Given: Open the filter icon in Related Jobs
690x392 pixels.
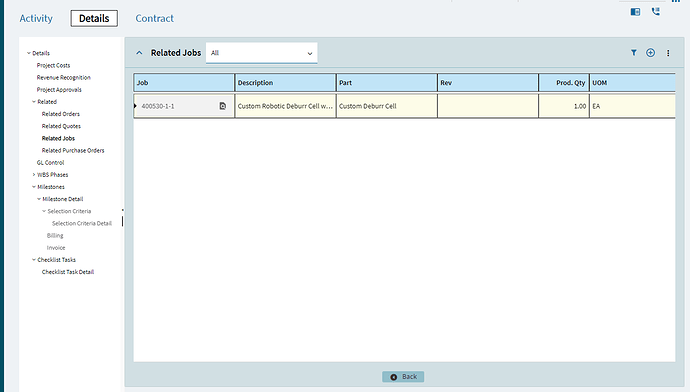Looking at the screenshot, I should pos(634,53).
